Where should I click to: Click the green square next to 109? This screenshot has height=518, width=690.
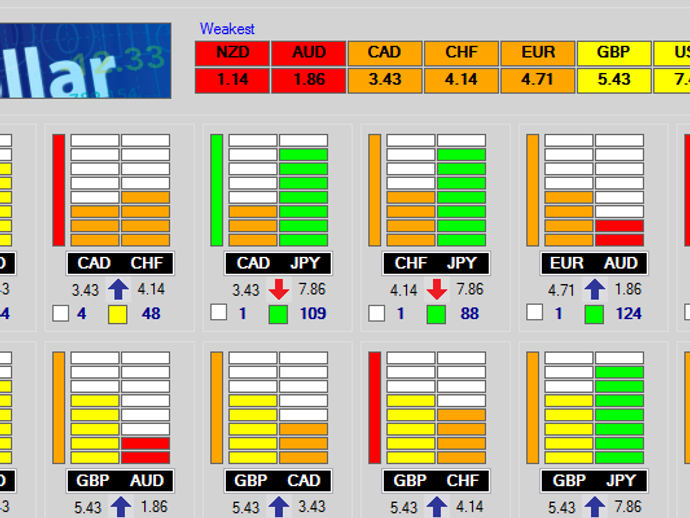(x=279, y=315)
